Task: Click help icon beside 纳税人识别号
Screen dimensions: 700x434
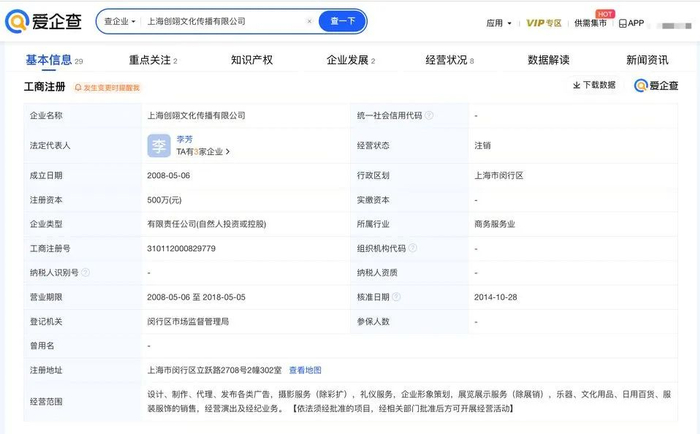Action: 85,272
